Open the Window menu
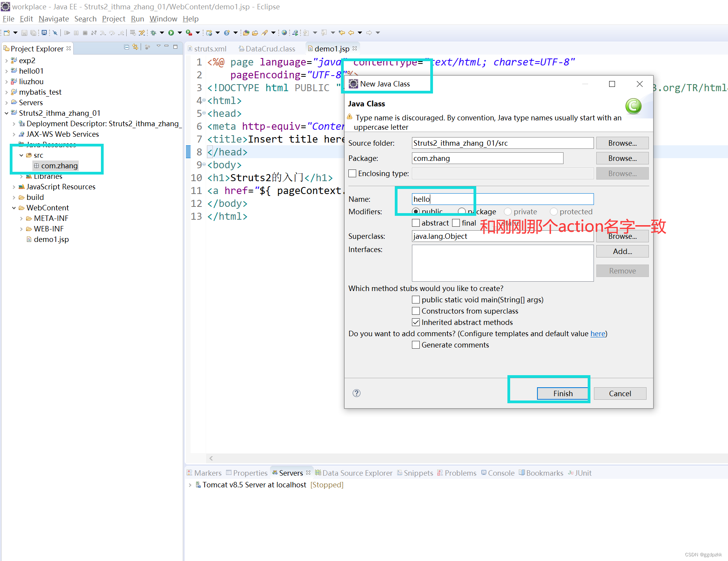The height and width of the screenshot is (561, 728). pos(163,19)
